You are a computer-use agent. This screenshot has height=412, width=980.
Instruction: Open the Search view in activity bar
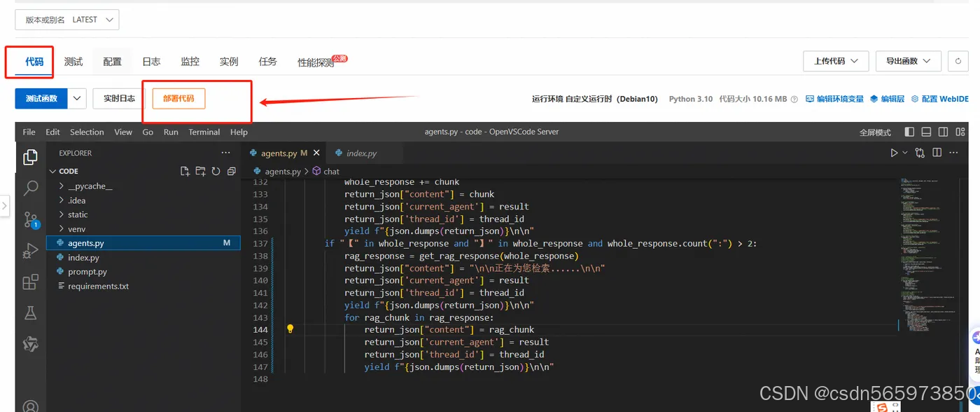pos(30,188)
